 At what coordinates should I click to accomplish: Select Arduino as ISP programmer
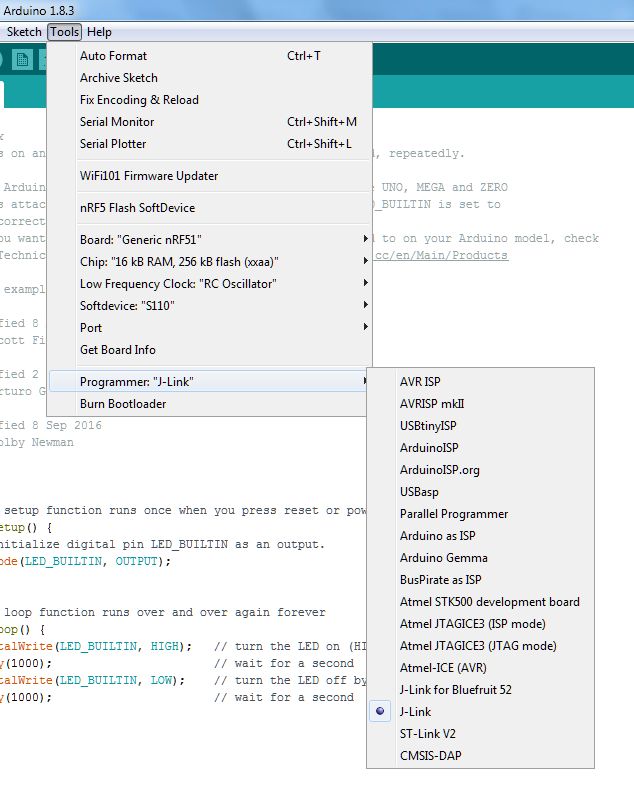click(x=481, y=536)
